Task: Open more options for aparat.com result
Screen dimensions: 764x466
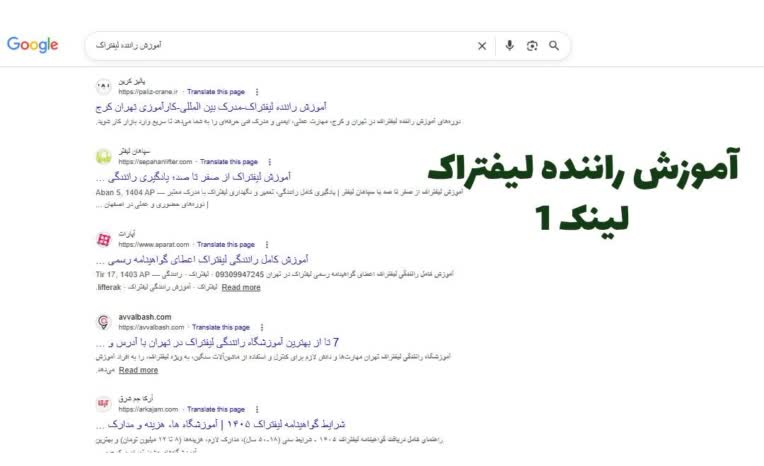Action: (x=267, y=245)
